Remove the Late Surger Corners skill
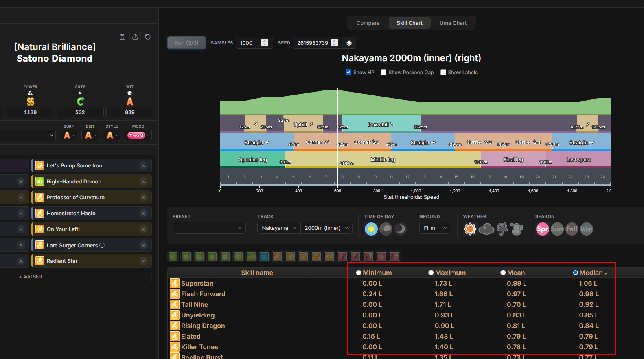Image resolution: width=644 pixels, height=359 pixels. point(143,245)
